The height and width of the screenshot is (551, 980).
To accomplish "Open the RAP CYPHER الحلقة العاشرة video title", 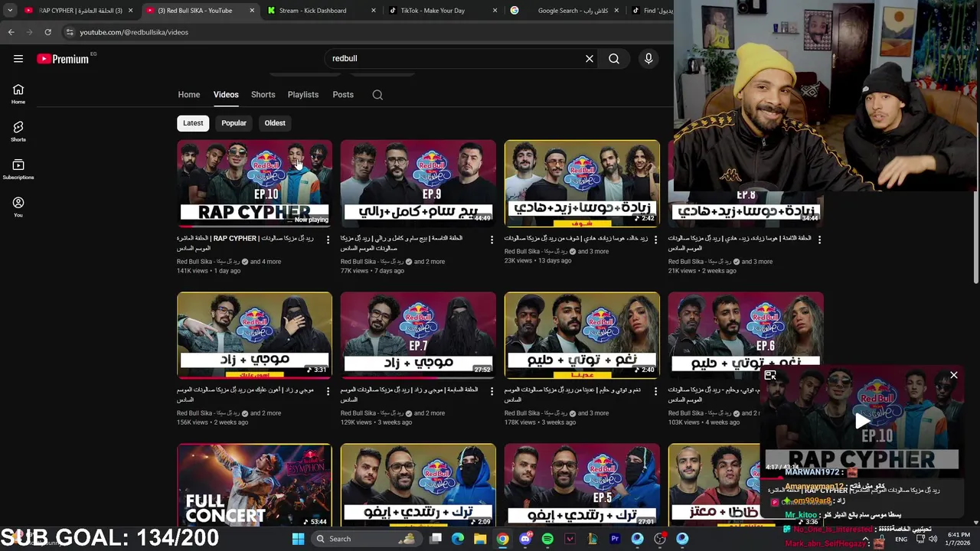I will coord(245,243).
